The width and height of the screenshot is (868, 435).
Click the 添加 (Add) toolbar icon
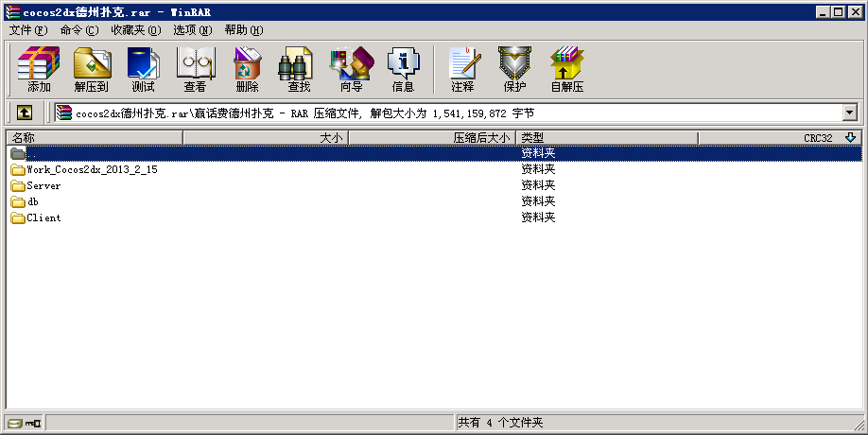(39, 69)
